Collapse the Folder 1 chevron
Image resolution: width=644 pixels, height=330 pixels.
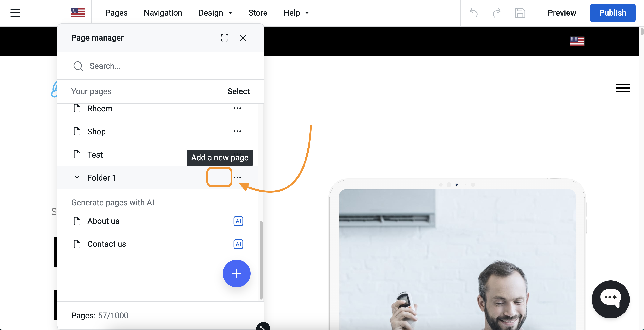77,177
